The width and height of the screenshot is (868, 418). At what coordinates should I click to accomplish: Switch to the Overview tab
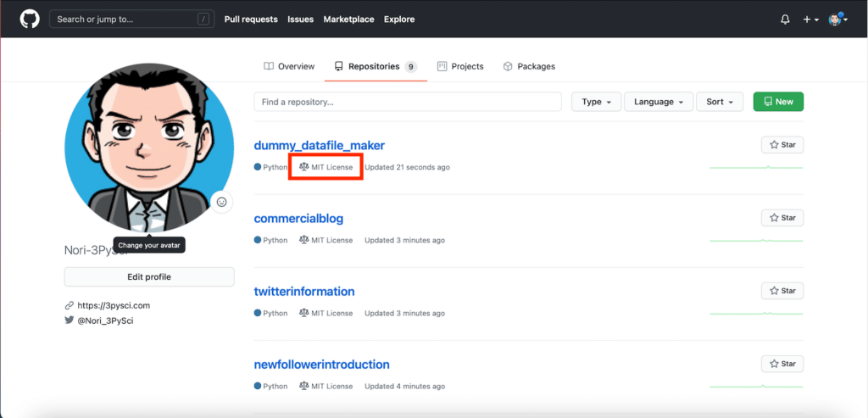[289, 66]
